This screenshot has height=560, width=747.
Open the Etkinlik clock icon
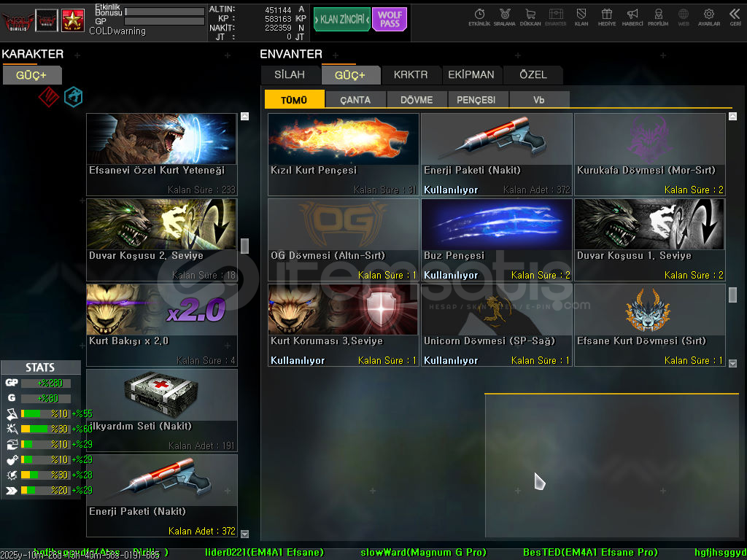point(479,17)
